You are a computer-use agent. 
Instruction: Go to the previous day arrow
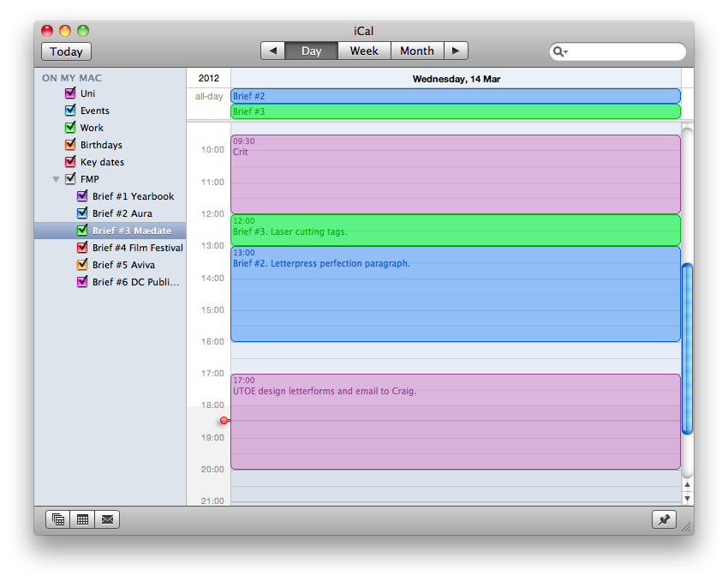tap(273, 51)
